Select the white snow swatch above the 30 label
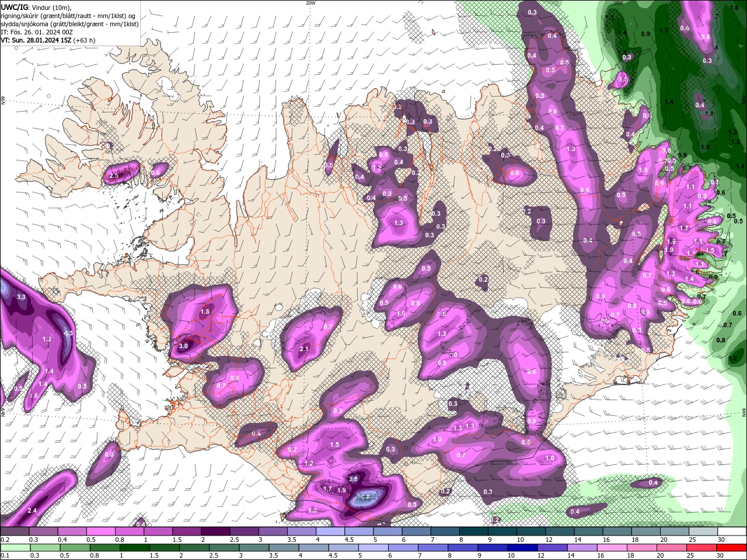Viewport: 747px width, 560px height. (732, 531)
